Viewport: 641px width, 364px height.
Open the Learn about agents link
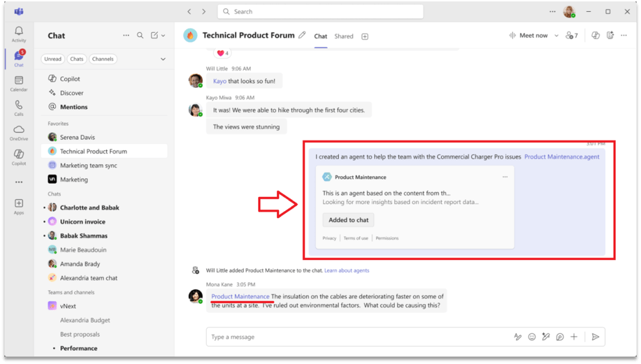[347, 271]
